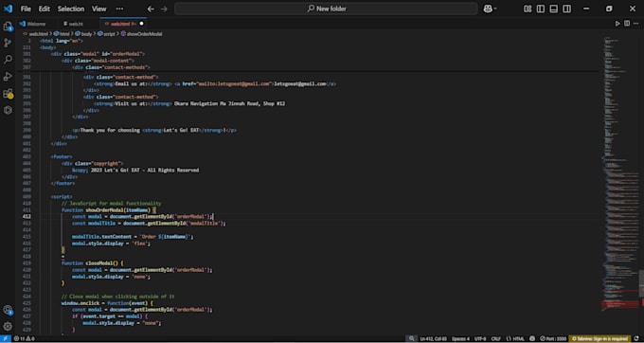Change line endings via CRLF
The image size is (644, 343).
[495, 339]
